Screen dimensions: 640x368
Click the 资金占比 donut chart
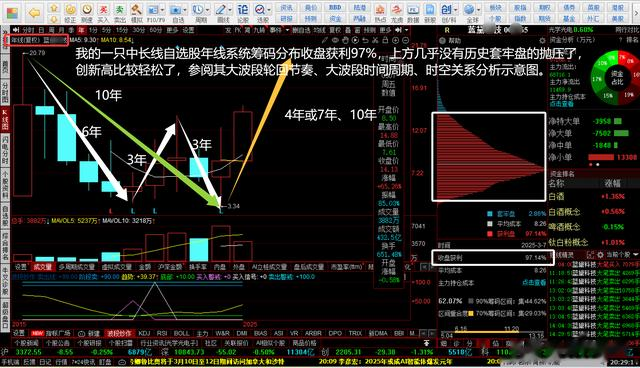pos(616,77)
